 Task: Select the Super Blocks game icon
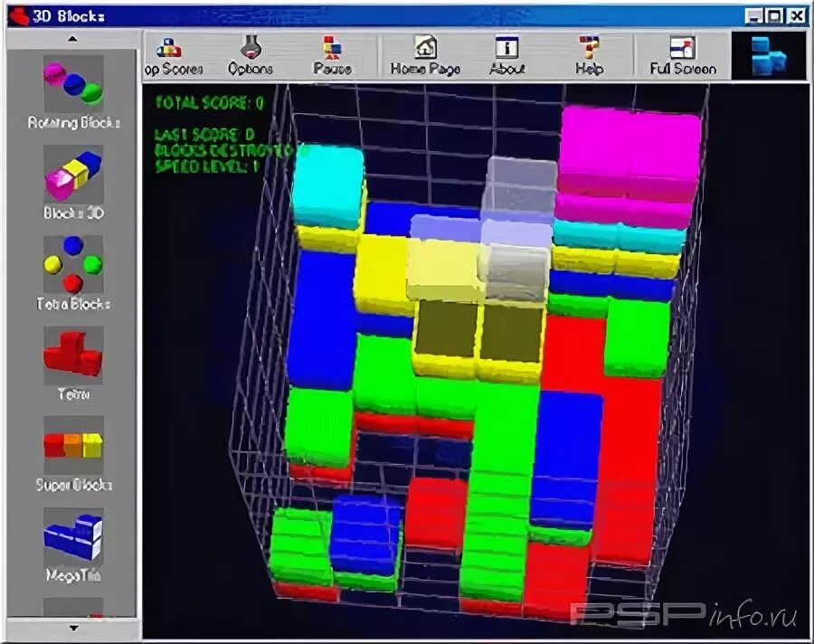pos(73,445)
